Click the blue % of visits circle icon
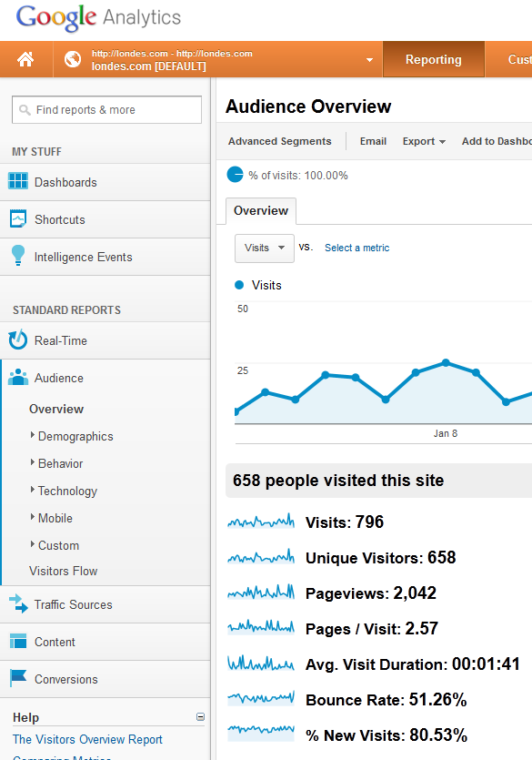 tap(236, 175)
